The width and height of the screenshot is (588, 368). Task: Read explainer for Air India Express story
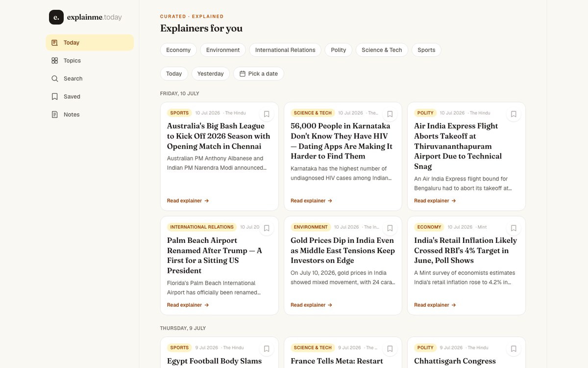[435, 201]
